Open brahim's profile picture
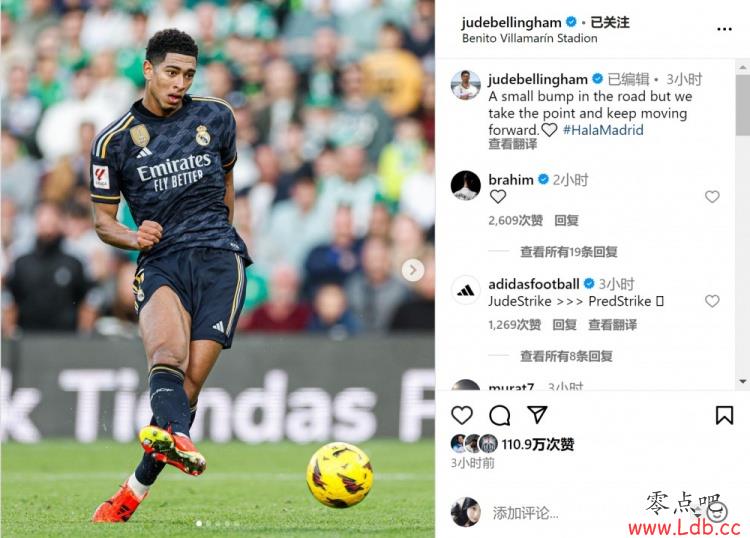Image resolution: width=750 pixels, height=538 pixels. [465, 185]
